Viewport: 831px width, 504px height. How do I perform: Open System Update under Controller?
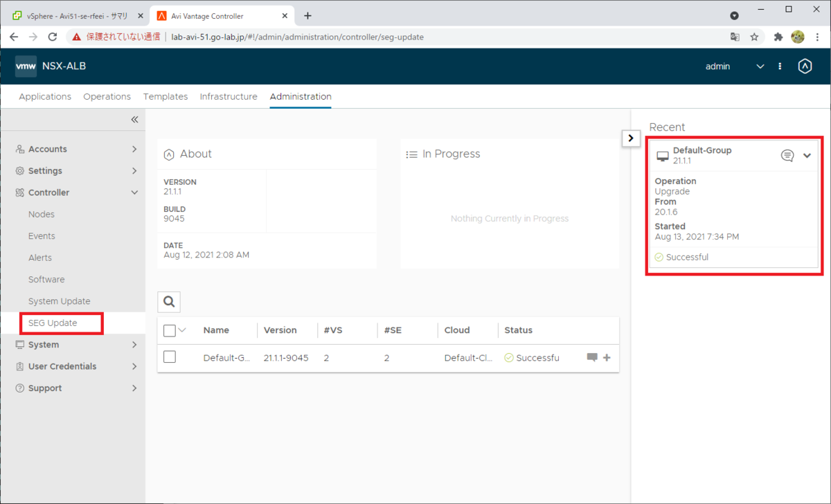click(x=60, y=301)
